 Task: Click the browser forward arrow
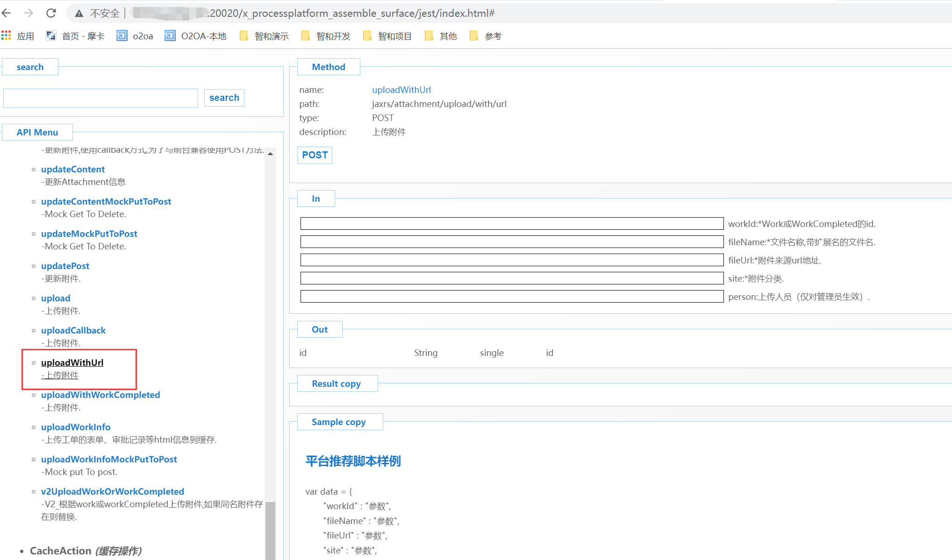[29, 13]
